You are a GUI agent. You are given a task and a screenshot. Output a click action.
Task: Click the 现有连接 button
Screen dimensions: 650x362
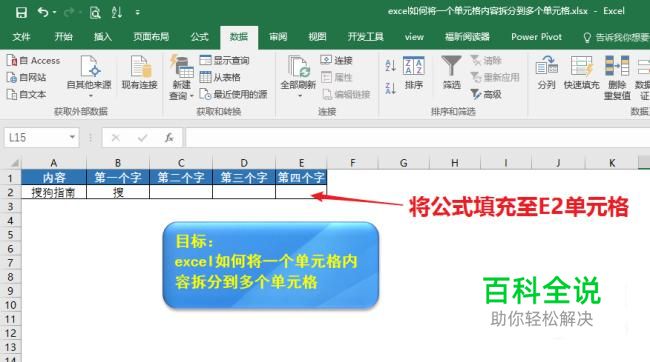[x=140, y=73]
